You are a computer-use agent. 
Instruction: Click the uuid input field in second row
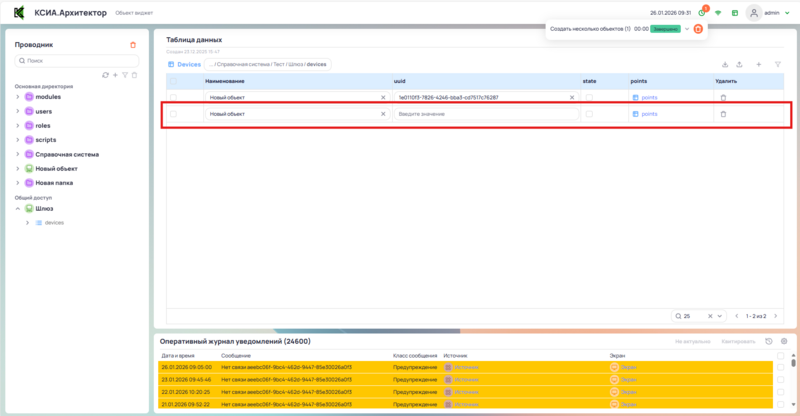(486, 114)
